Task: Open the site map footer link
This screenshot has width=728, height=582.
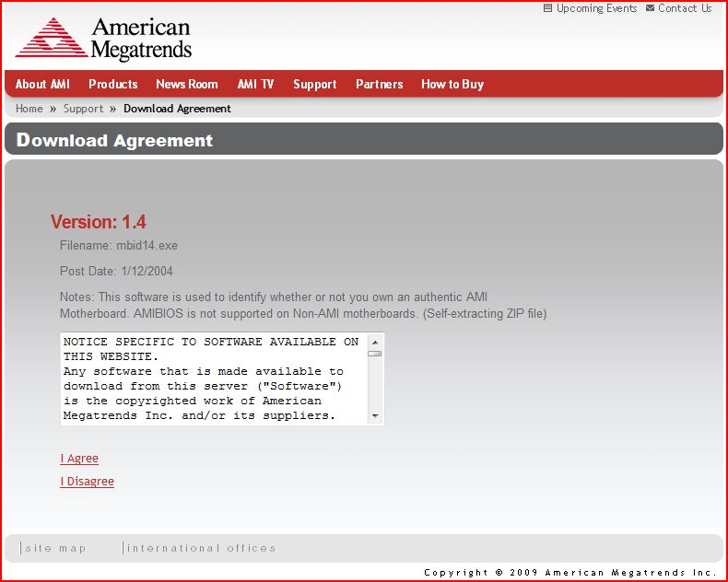Action: [55, 548]
